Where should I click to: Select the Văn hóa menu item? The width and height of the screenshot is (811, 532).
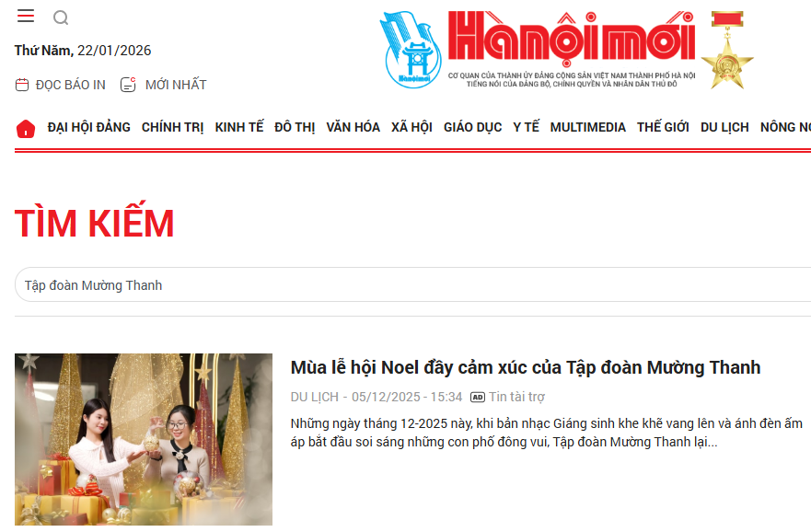pyautogui.click(x=353, y=127)
